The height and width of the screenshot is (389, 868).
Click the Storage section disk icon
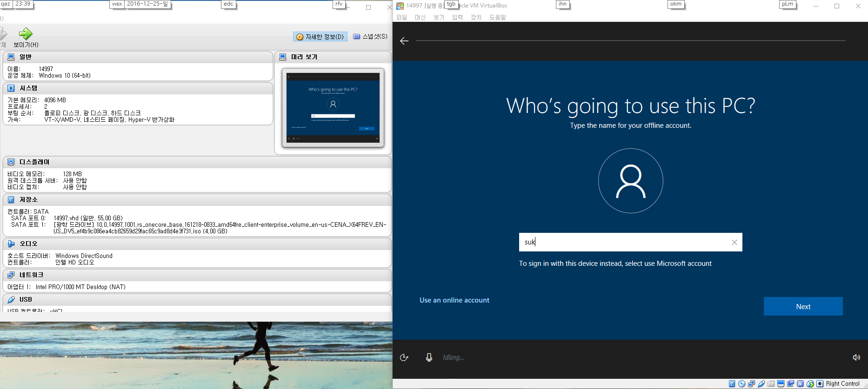11,199
